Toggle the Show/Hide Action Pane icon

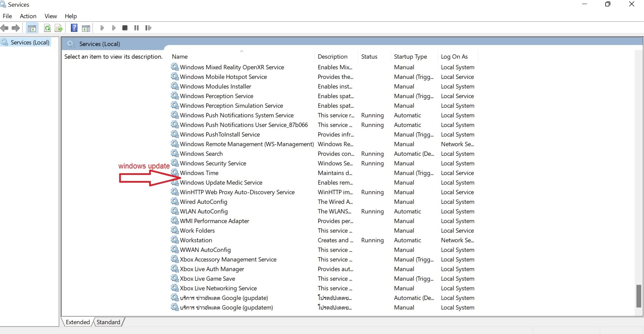coord(86,28)
